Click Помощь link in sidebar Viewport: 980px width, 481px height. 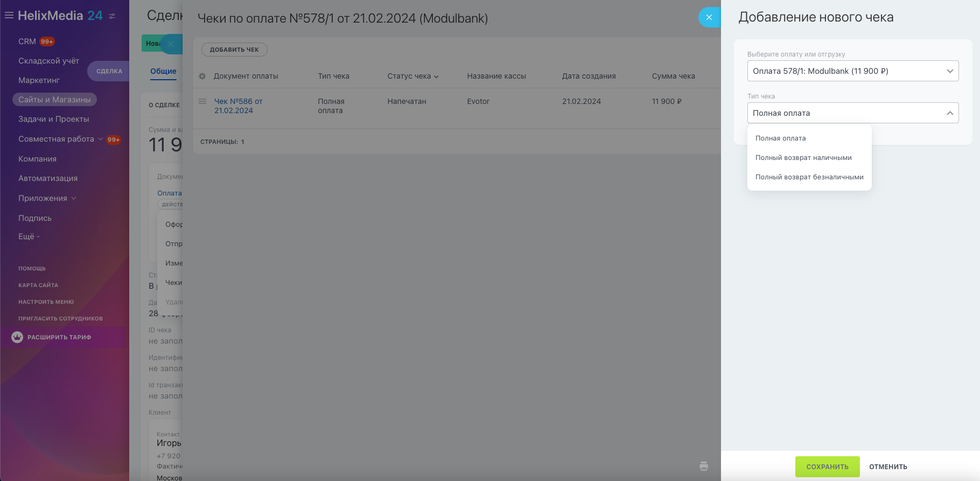(x=32, y=268)
